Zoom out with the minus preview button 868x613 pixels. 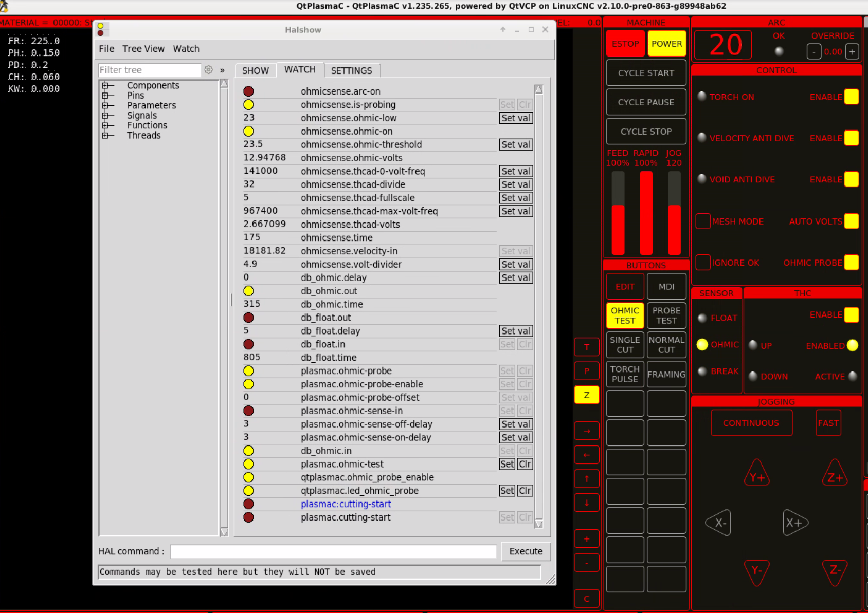click(x=587, y=563)
